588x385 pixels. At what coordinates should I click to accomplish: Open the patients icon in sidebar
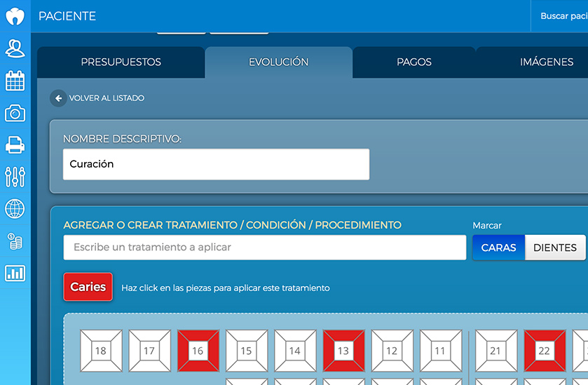(15, 48)
